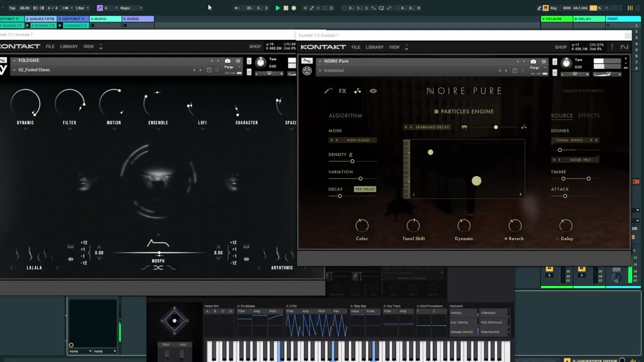Open the particles page icon in NOIRE
This screenshot has height=362, width=644.
click(x=358, y=91)
